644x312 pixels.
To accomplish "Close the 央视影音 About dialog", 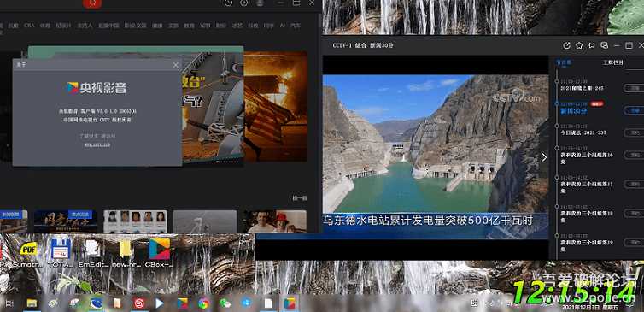I will click(x=176, y=65).
